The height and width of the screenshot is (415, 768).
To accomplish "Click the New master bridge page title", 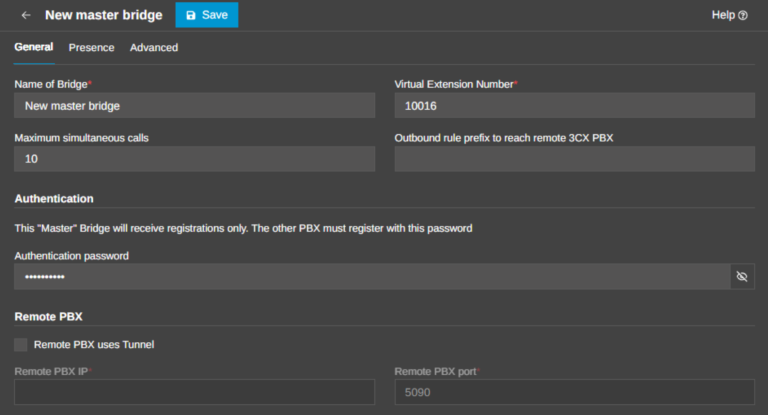I will (104, 15).
